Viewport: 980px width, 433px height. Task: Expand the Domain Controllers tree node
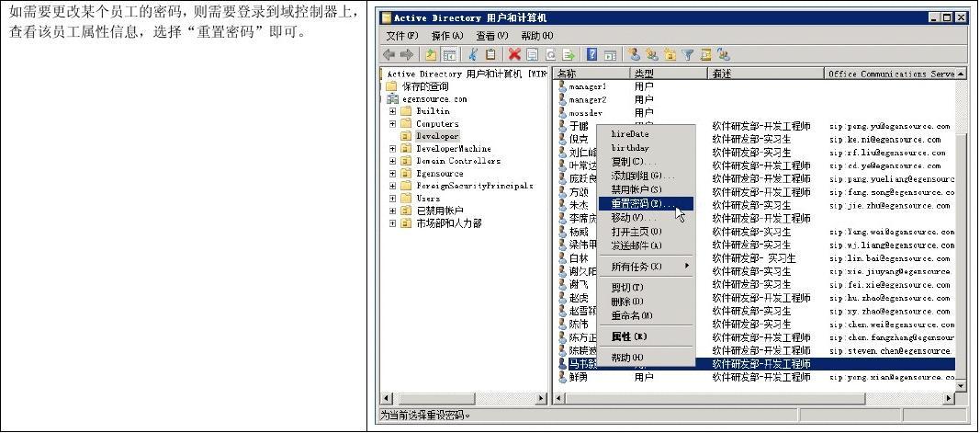[x=393, y=161]
